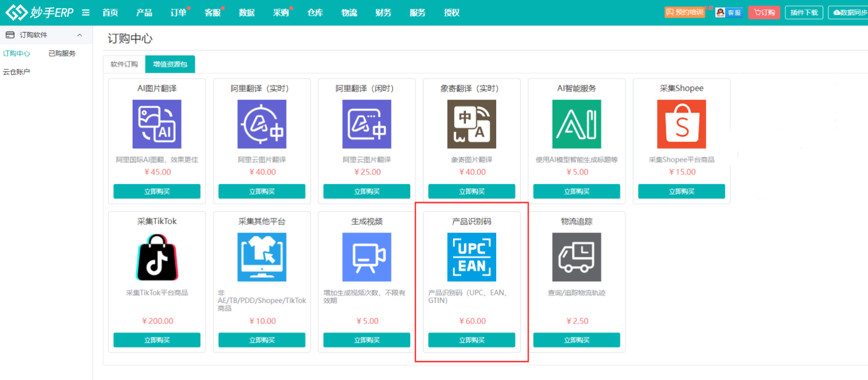
Task: Buy 阿里翻译（实时） with 立即购买
Action: point(262,191)
